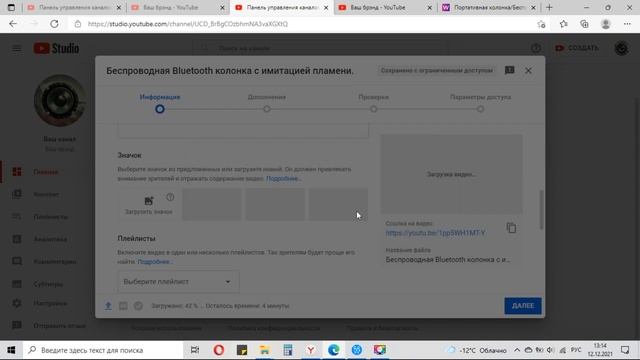
Task: Open the Edge settings and more menu
Action: tap(627, 24)
